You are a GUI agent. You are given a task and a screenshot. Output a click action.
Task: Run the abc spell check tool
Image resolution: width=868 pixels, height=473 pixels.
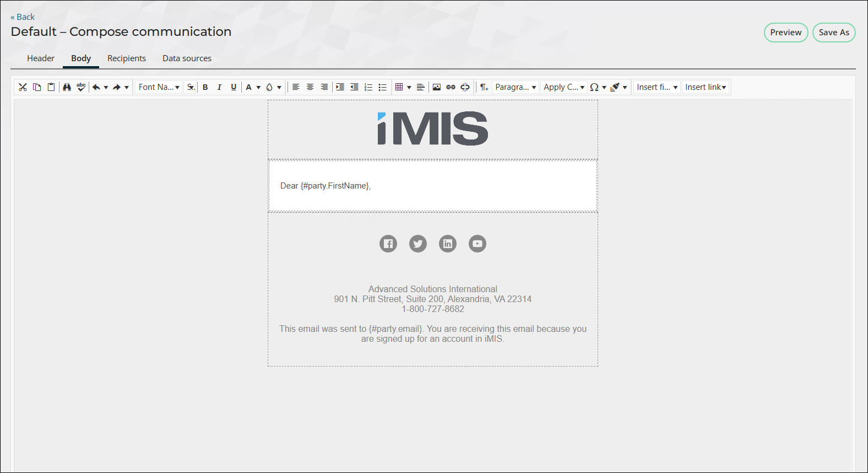(81, 87)
